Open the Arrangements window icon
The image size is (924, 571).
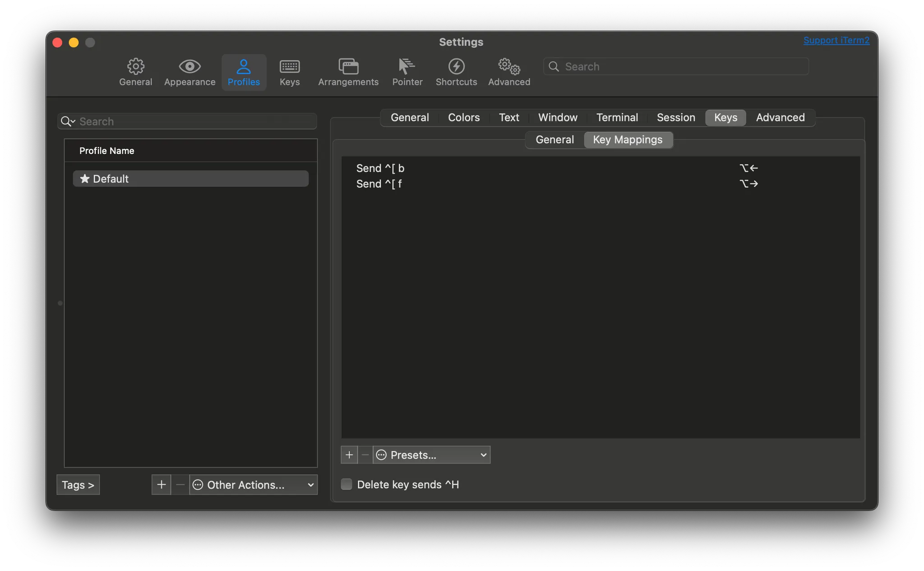(x=348, y=67)
